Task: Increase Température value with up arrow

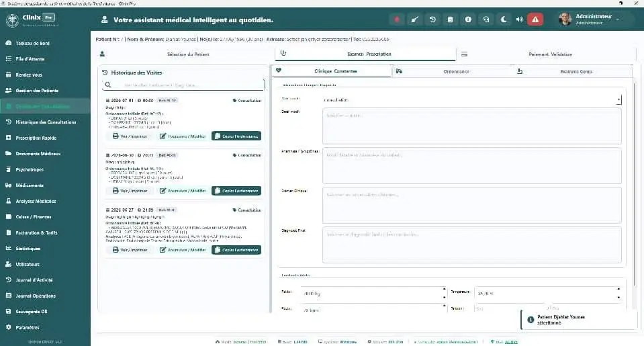Action: tap(618, 290)
